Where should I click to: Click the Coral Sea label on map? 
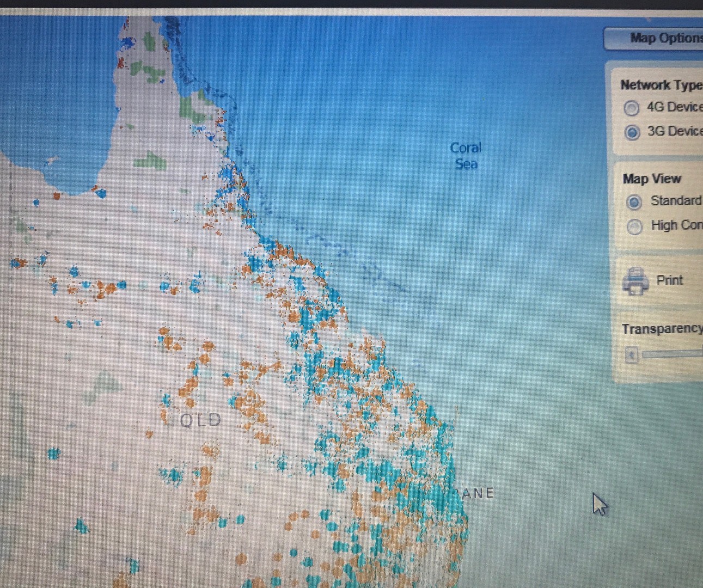point(466,156)
